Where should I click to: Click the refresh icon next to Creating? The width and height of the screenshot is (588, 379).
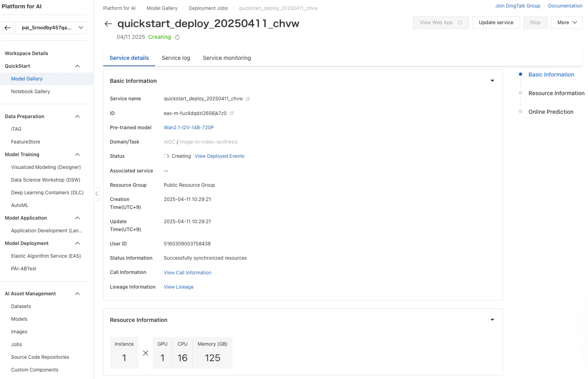[177, 37]
